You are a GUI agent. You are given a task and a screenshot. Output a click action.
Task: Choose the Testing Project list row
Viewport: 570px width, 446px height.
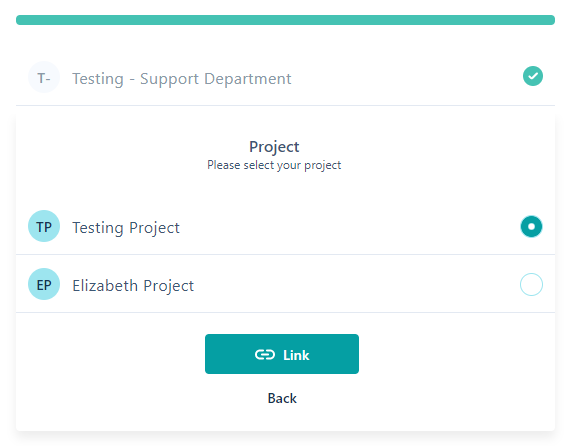(285, 226)
